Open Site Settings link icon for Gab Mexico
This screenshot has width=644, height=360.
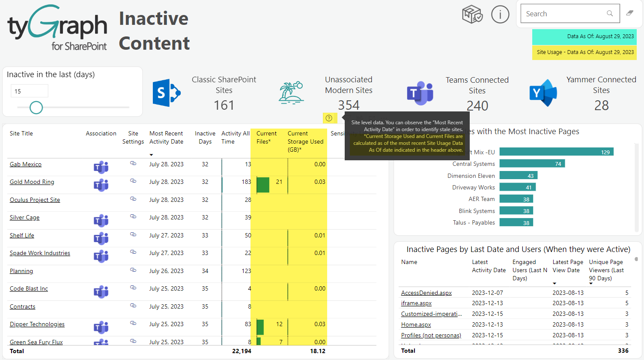[x=133, y=163]
